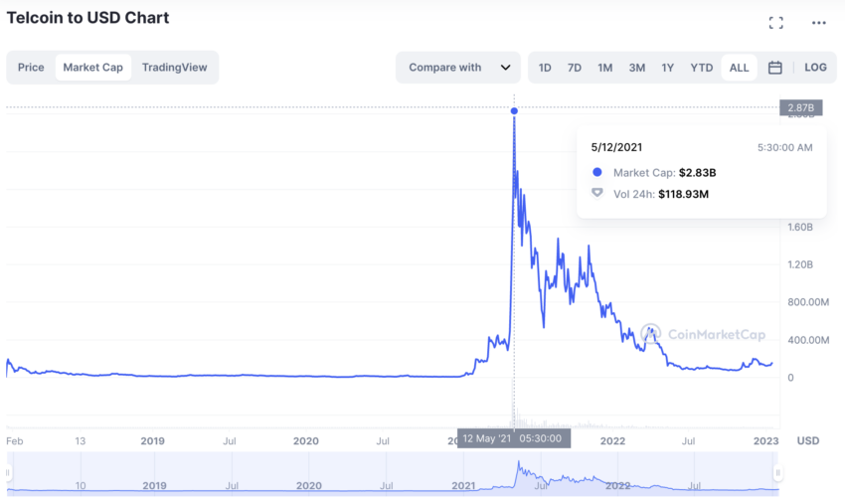Image resolution: width=845 pixels, height=504 pixels.
Task: Set chart range to 1M
Action: click(x=605, y=68)
